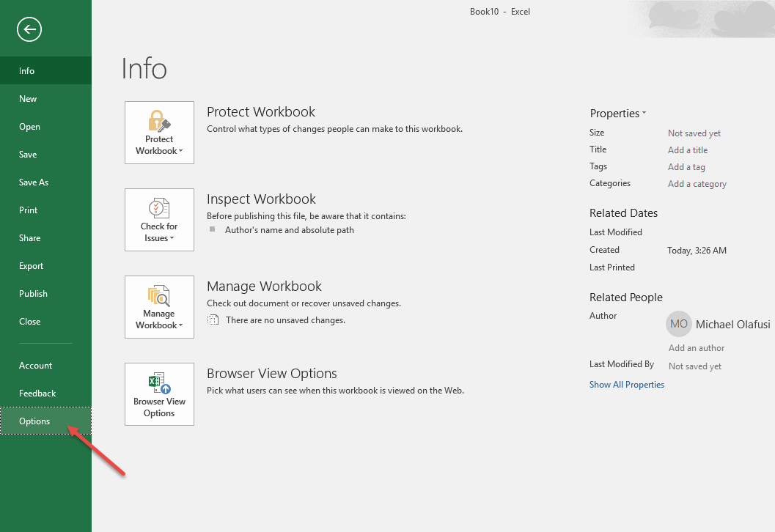Click the 'Add a tag' field
This screenshot has width=775, height=532.
tap(686, 167)
